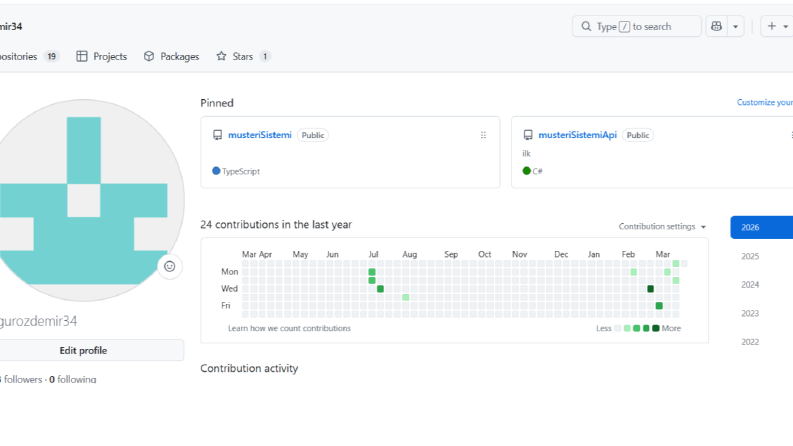Click the Stars star icon
Screen dimensions: 793x446
[x=221, y=56]
